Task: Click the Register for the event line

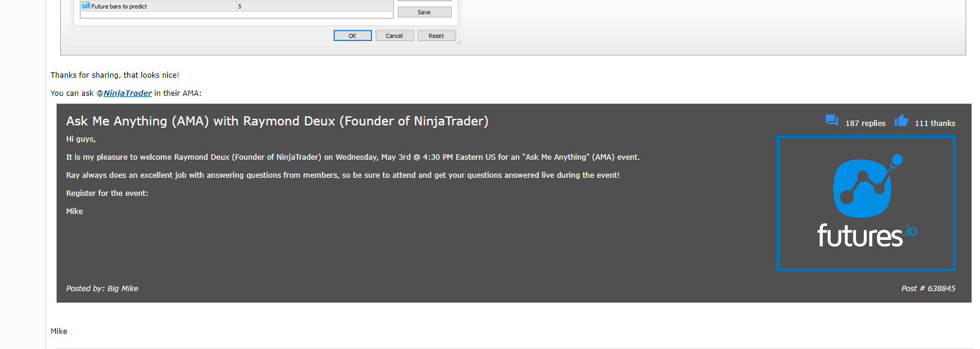Action: (x=107, y=193)
